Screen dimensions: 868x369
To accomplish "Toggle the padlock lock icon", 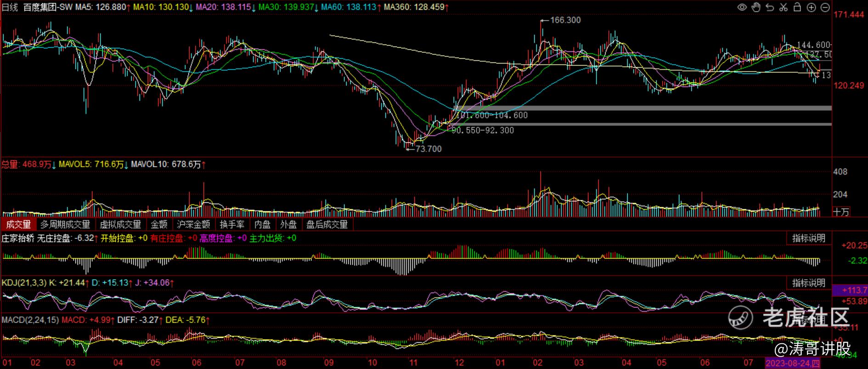I will (x=797, y=7).
